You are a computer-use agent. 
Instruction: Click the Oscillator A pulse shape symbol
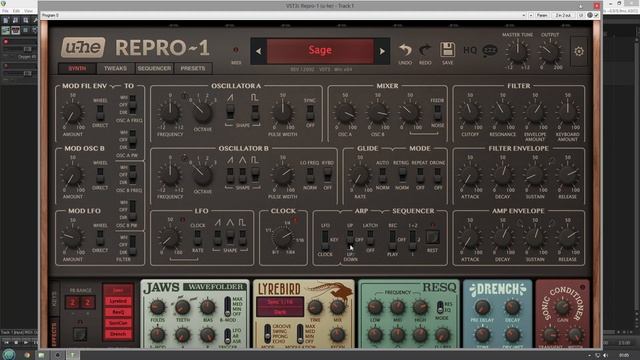click(x=254, y=98)
